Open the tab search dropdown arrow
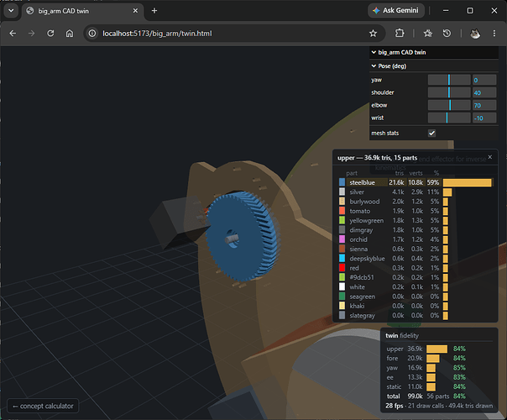The image size is (507, 420). point(11,11)
